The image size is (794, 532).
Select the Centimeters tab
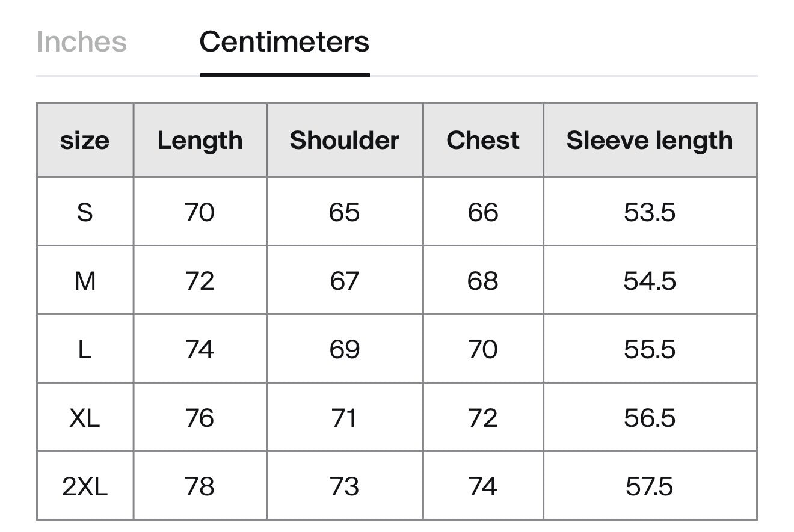click(x=285, y=42)
